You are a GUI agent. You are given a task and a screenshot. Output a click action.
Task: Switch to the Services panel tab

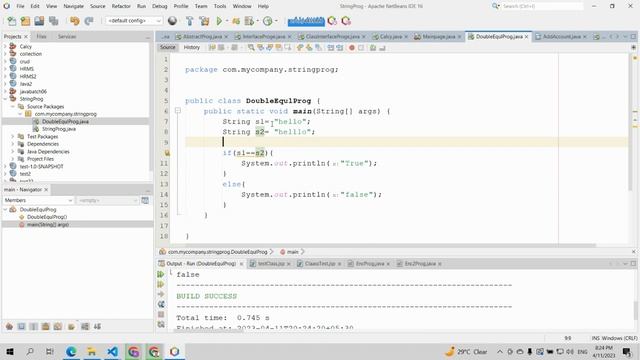pyautogui.click(x=67, y=37)
